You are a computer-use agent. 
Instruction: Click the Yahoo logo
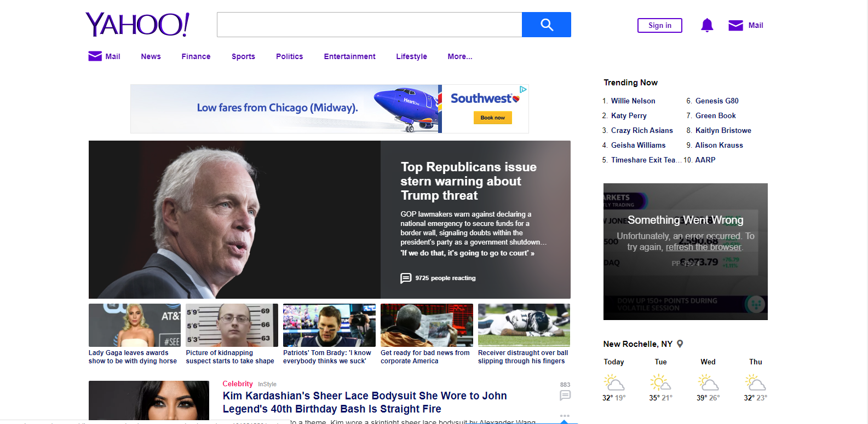[x=137, y=25]
